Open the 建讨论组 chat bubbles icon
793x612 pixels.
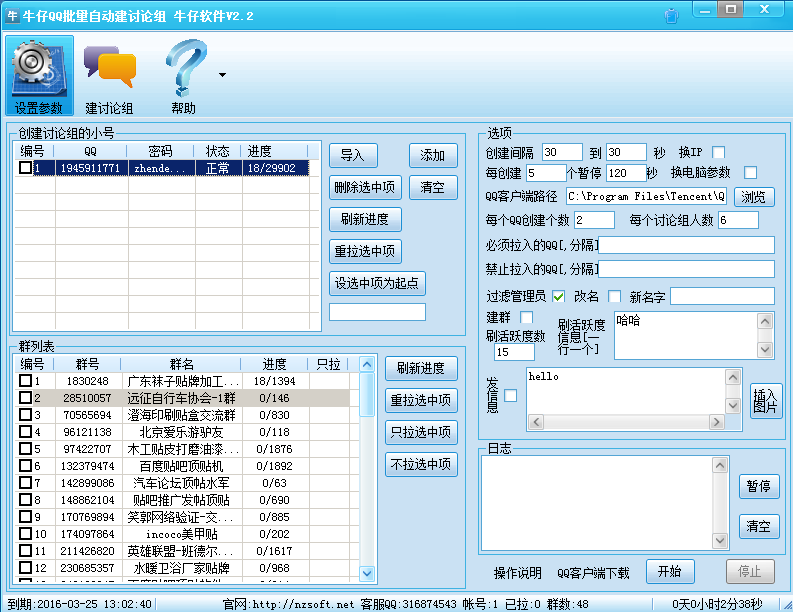click(x=109, y=75)
